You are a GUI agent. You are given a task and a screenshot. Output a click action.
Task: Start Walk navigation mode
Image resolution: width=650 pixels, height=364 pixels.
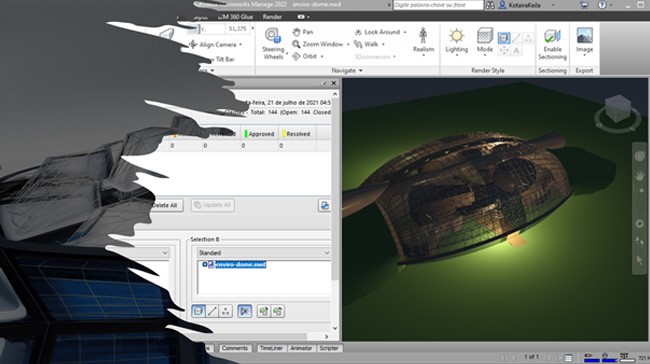coord(366,44)
